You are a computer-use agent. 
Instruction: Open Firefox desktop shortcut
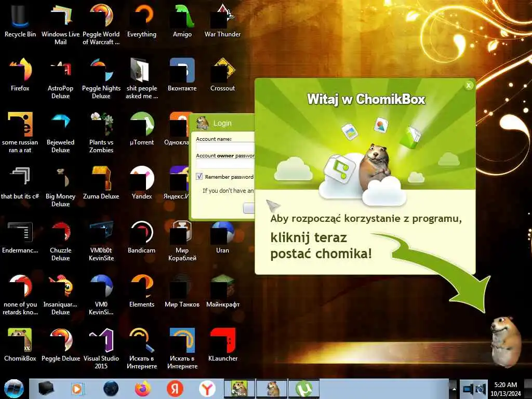point(20,74)
